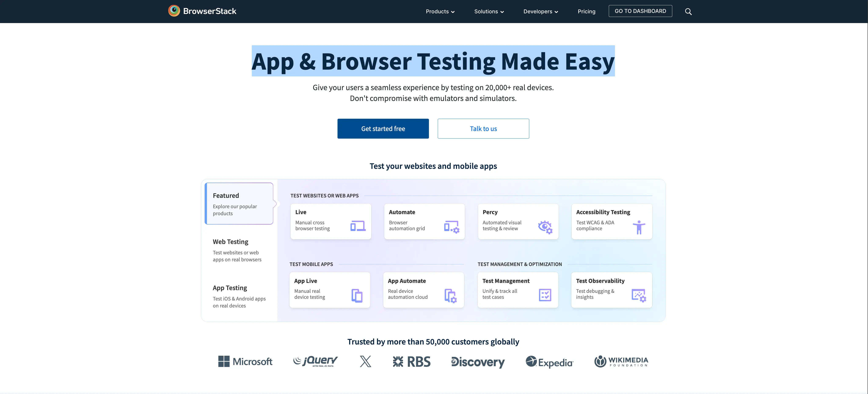Click the Wikimedia Foundation logo

621,361
